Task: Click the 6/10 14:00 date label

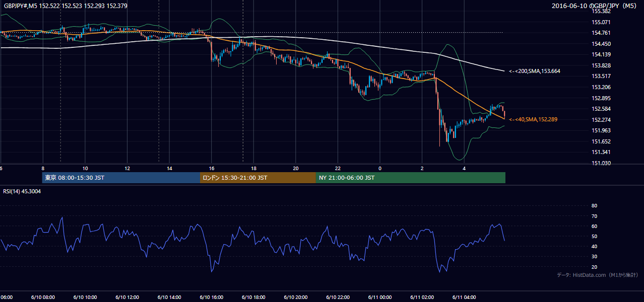Action: click(x=169, y=297)
